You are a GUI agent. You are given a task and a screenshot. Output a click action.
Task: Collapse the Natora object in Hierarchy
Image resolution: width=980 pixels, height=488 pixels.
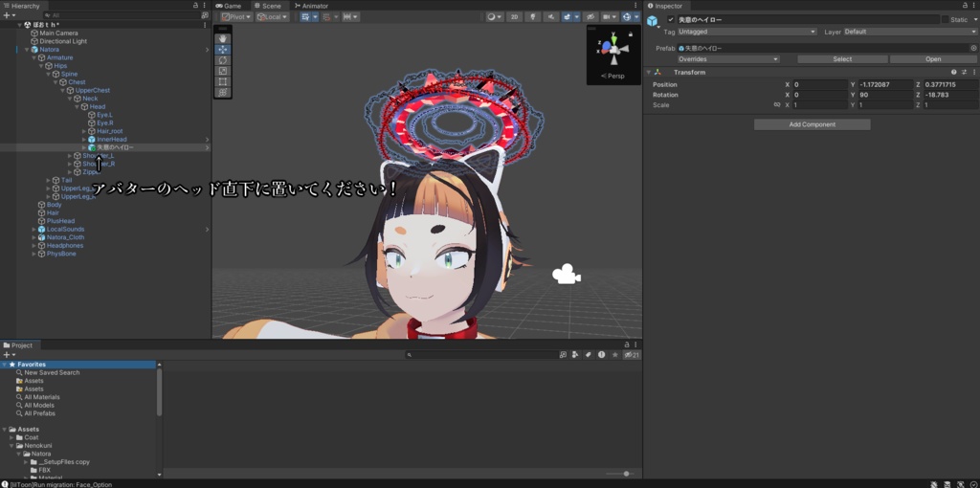27,50
